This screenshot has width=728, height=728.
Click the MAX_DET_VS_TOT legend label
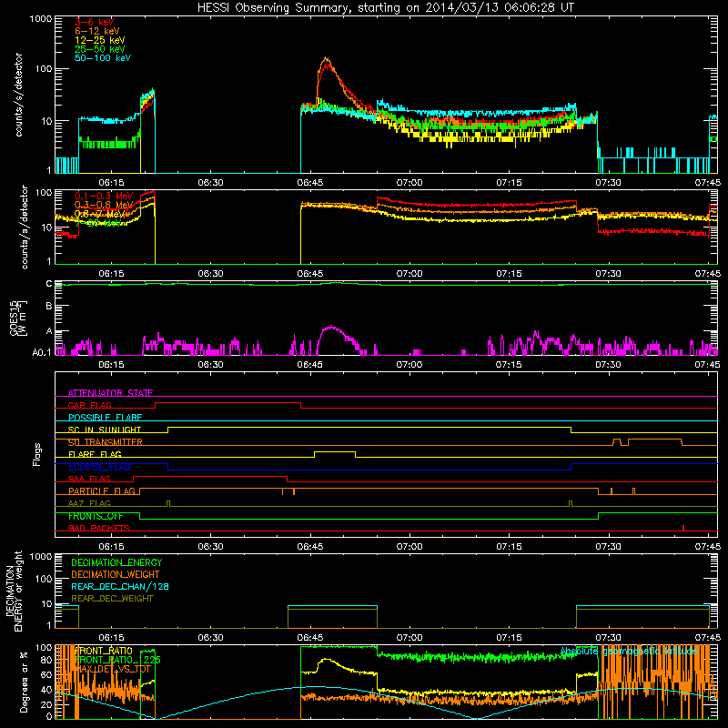click(x=113, y=669)
